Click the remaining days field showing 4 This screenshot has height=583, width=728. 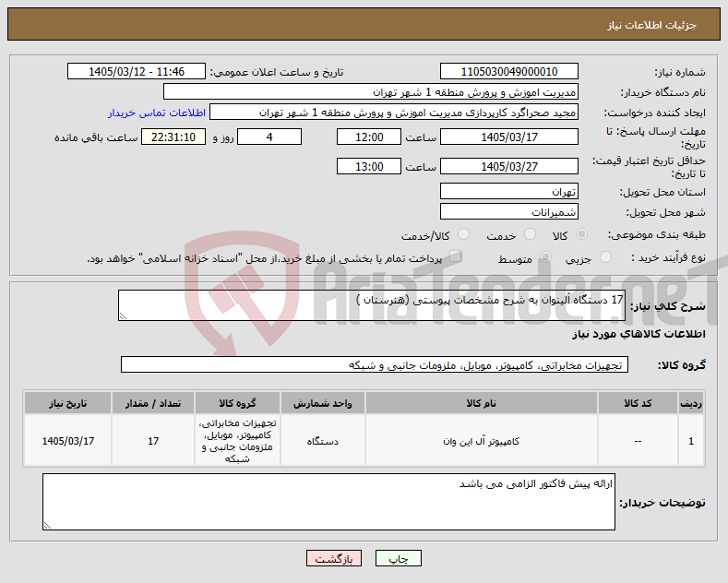269,137
